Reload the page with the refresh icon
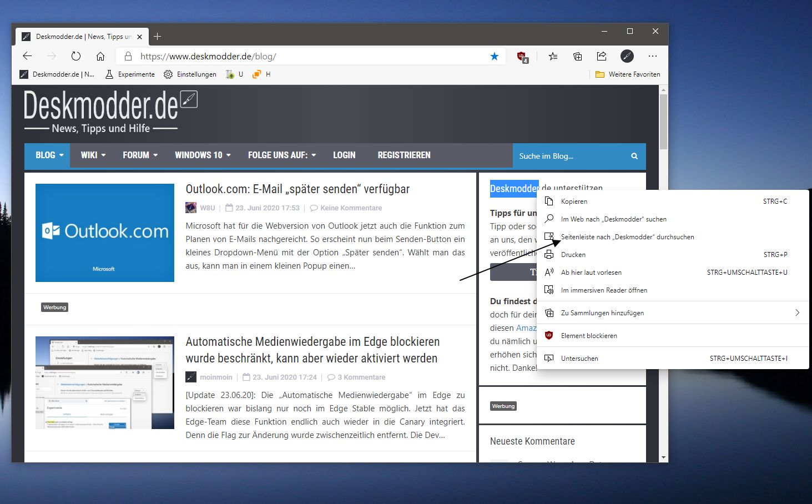 pyautogui.click(x=76, y=56)
